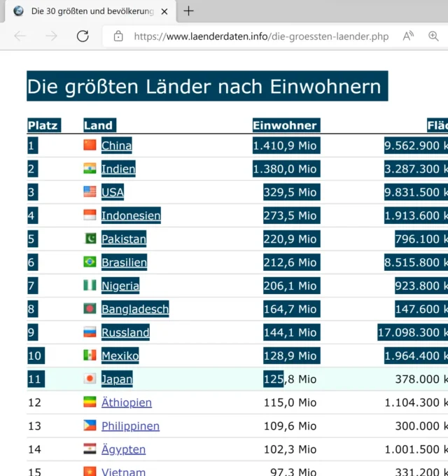
Task: Click the back navigation arrow
Action: [x=20, y=36]
